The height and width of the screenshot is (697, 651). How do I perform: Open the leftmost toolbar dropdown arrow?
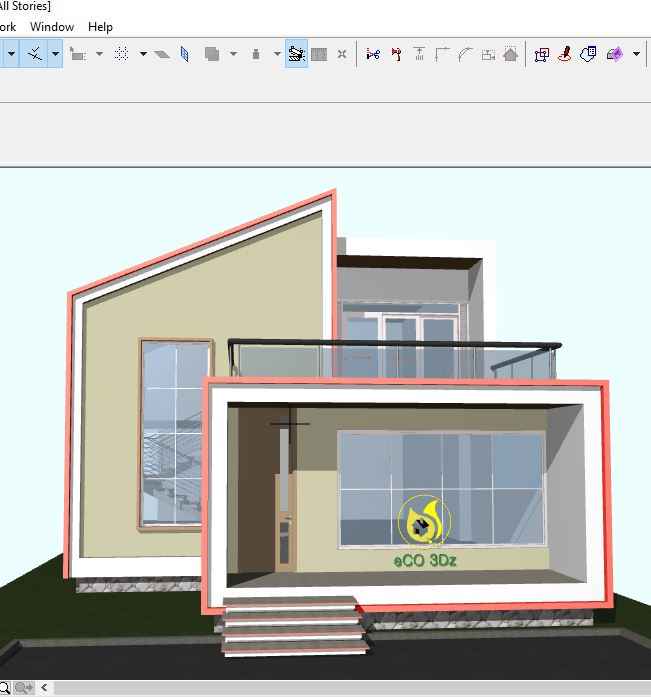click(x=11, y=54)
